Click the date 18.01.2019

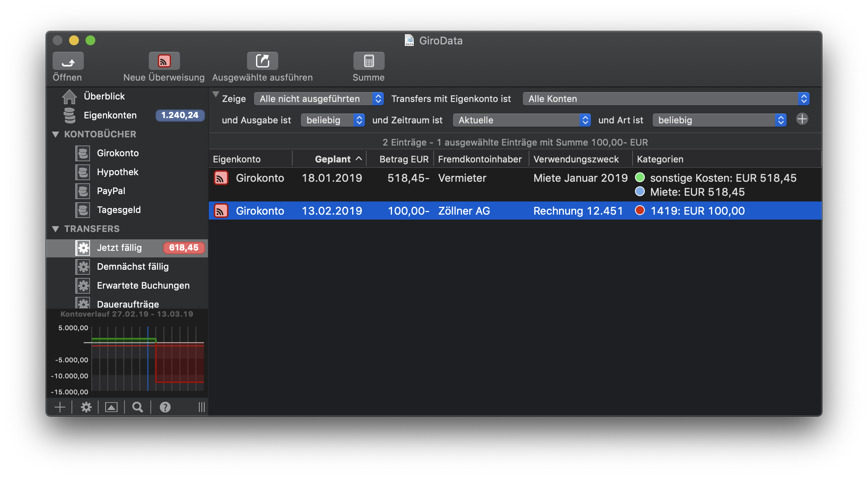tap(332, 178)
